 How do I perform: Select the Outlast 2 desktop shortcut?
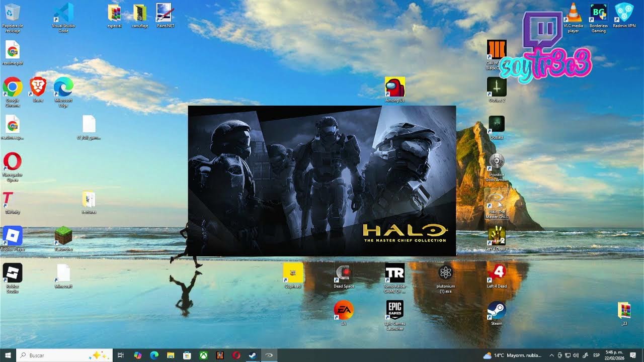[x=497, y=90]
